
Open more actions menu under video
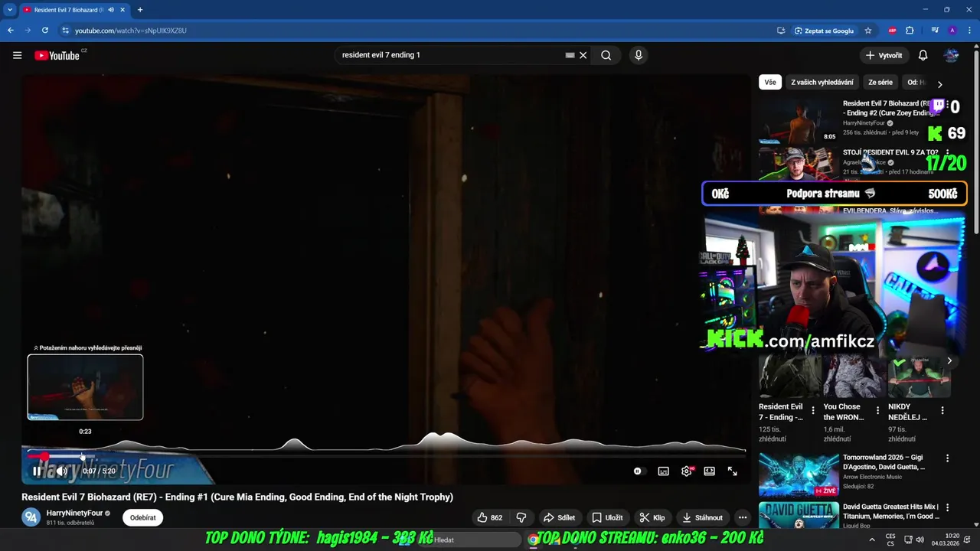(x=742, y=517)
